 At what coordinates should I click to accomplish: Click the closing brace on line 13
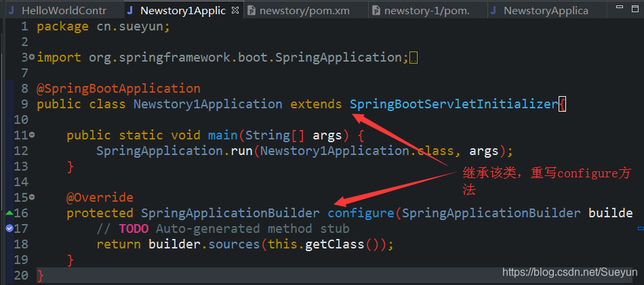[x=71, y=167]
